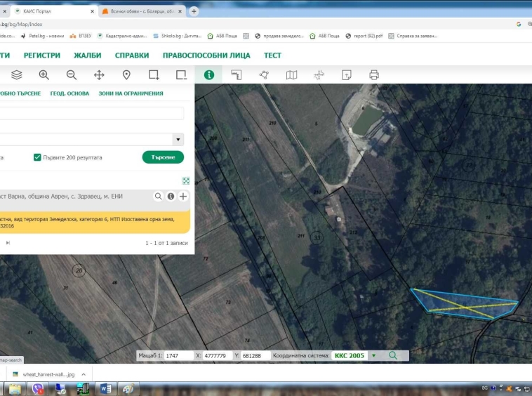The image size is (532, 396).
Task: Click the Y coordinate input field
Action: tap(255, 355)
